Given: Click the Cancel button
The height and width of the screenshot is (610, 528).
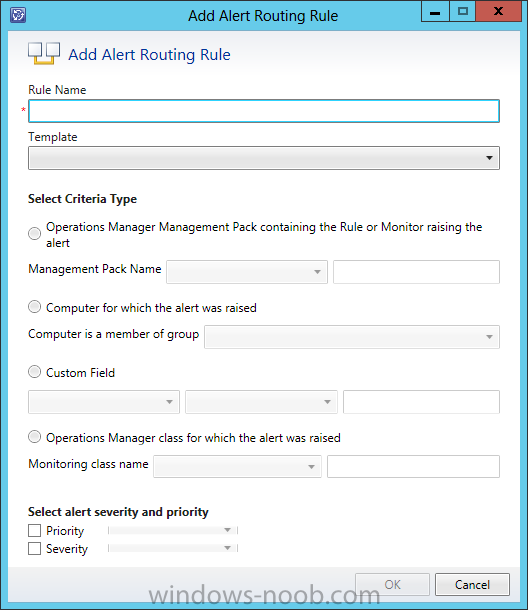Looking at the screenshot, I should tap(472, 584).
